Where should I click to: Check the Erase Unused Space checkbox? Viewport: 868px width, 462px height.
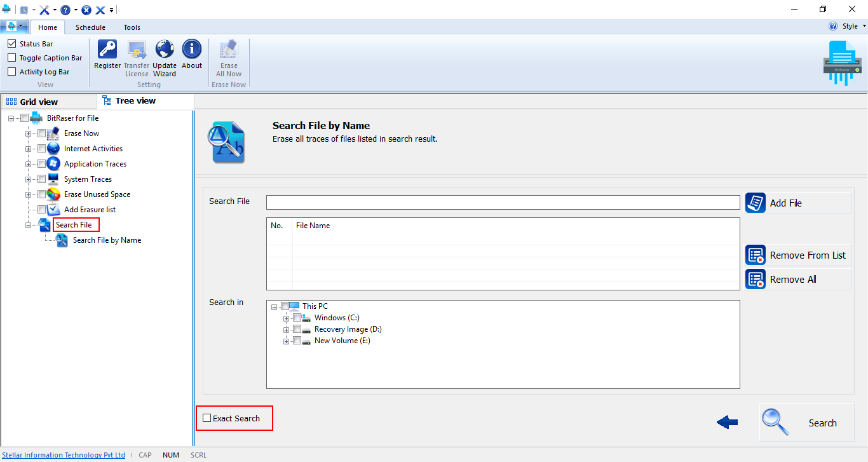coord(41,194)
